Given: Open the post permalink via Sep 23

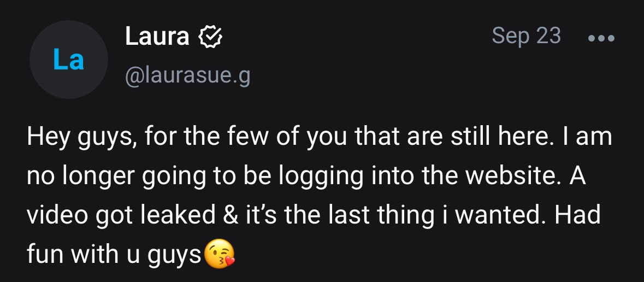Looking at the screenshot, I should point(526,36).
